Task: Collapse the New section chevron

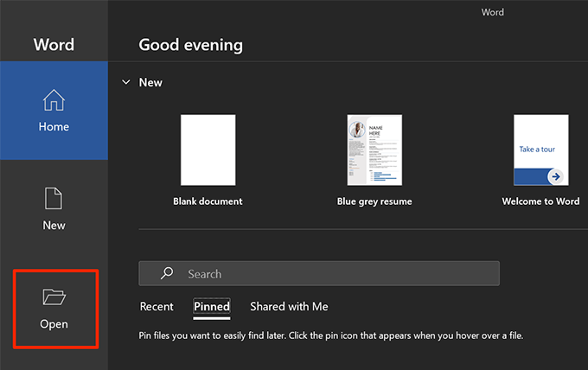Action: tap(126, 82)
